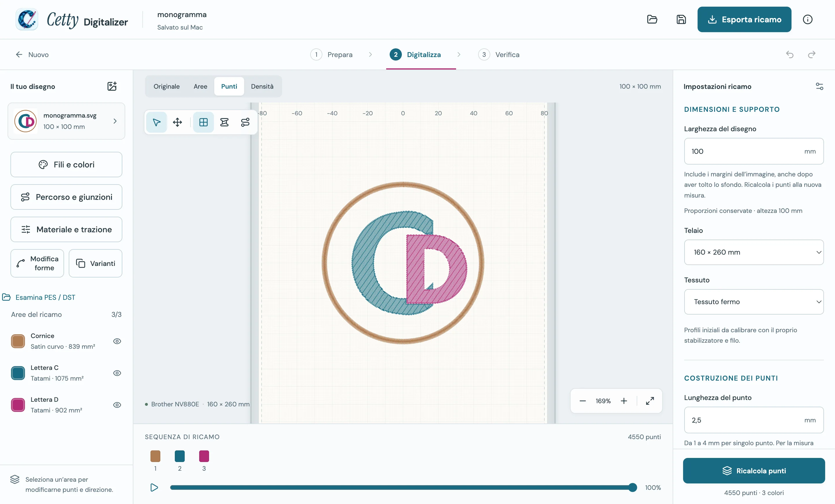Select sequence color block 2
Image resolution: width=835 pixels, height=504 pixels.
[x=179, y=456]
